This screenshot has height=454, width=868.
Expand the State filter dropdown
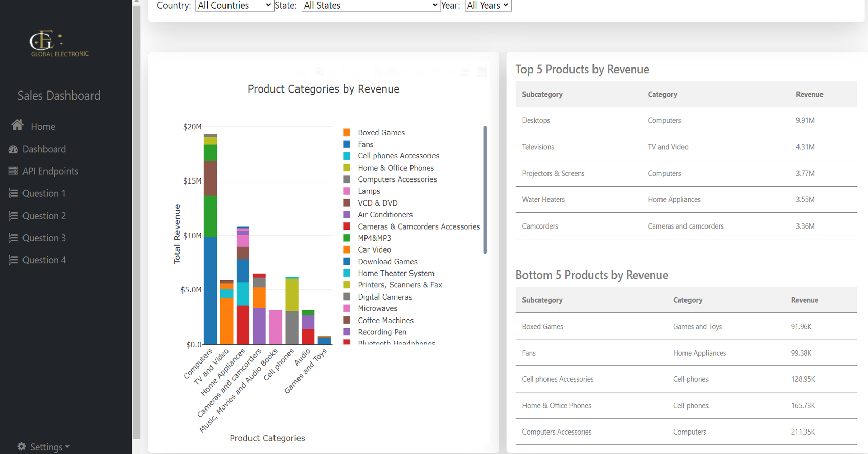point(371,6)
